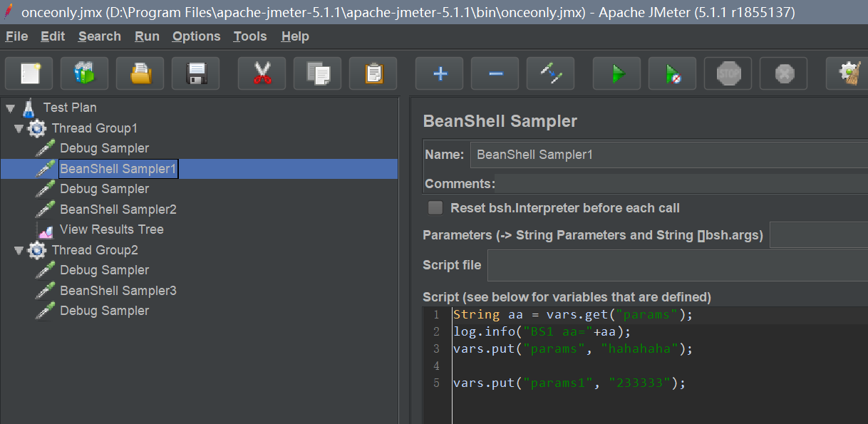Image resolution: width=868 pixels, height=424 pixels.
Task: Enable Reset bsh.Interpreter before each call
Action: click(x=435, y=208)
